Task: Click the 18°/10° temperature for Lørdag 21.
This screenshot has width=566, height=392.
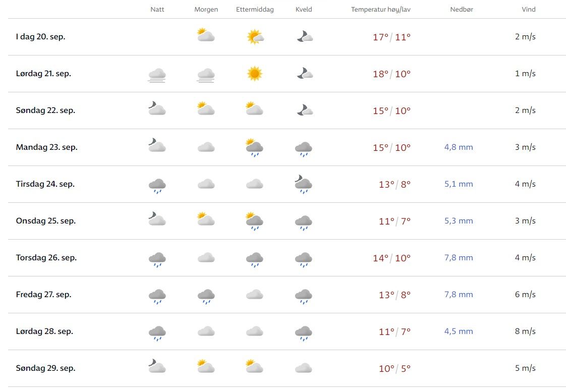Action: tap(391, 74)
